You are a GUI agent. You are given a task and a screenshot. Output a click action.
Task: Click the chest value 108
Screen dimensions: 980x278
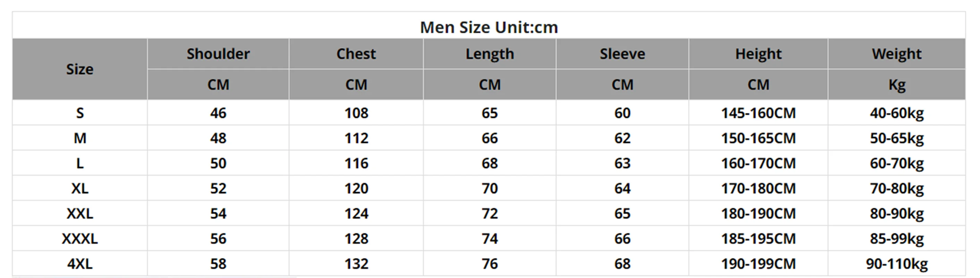(356, 113)
